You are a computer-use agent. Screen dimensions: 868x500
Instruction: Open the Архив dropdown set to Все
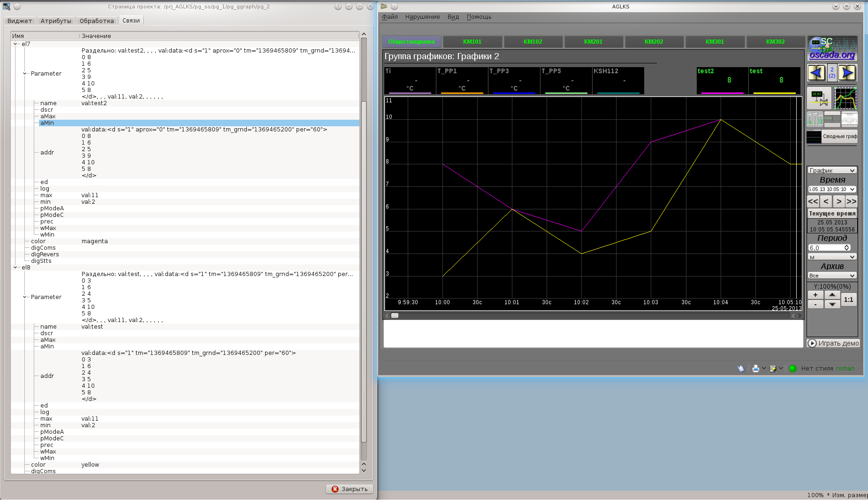pos(832,276)
